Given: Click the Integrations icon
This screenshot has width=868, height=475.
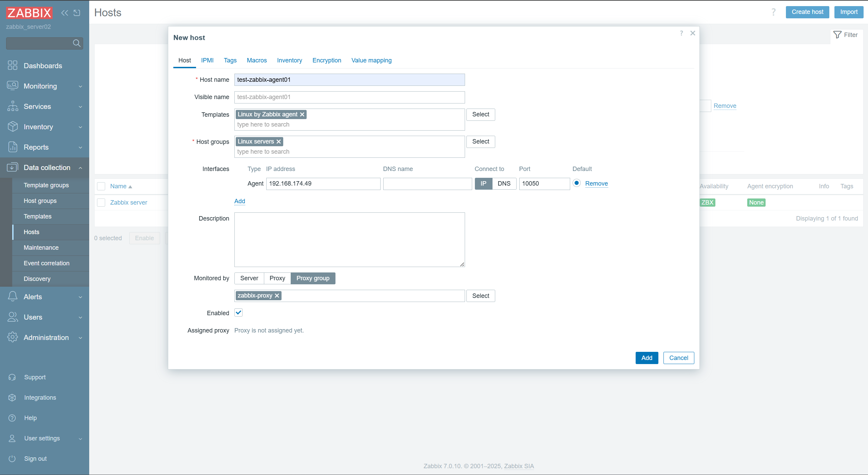Looking at the screenshot, I should 12,398.
